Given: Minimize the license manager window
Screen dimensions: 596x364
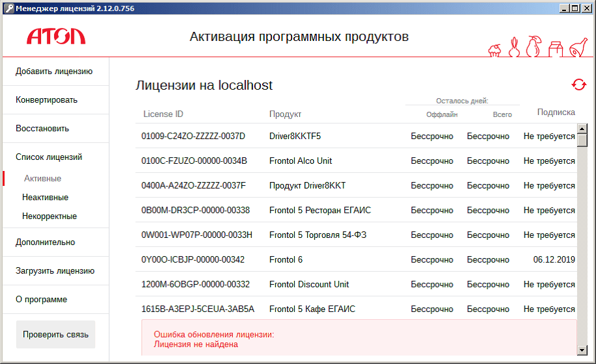Looking at the screenshot, I should tap(565, 8).
